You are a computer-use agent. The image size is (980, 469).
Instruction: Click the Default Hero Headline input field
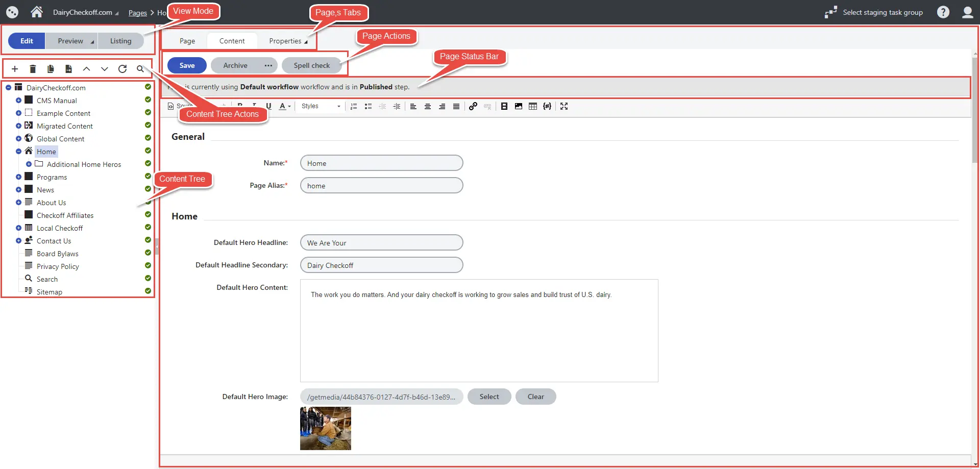381,243
